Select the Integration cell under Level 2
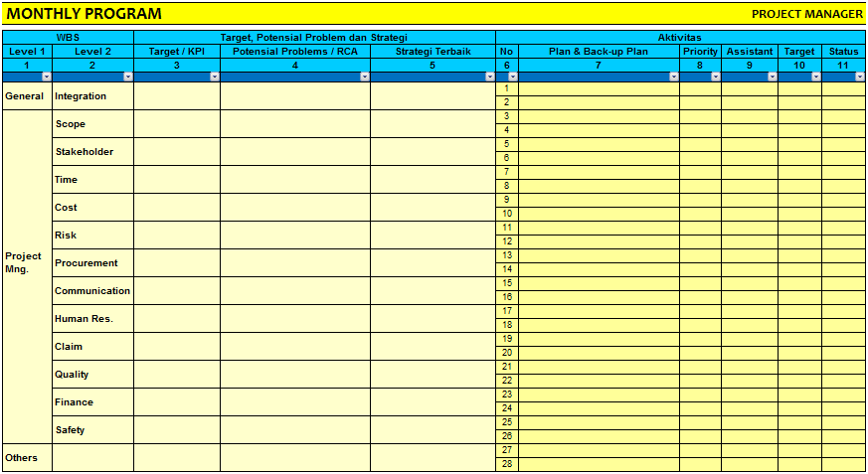This screenshot has height=474, width=868. pyautogui.click(x=92, y=96)
